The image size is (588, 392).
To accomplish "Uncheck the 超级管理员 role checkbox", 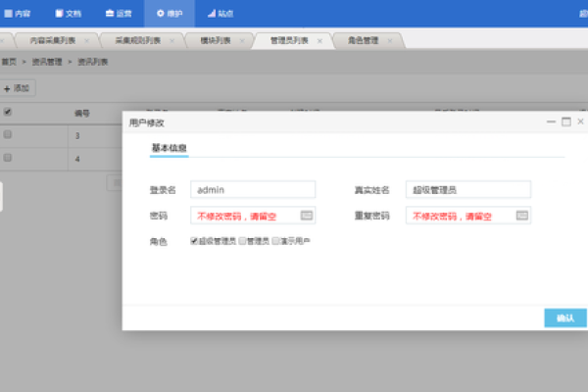I will click(194, 241).
